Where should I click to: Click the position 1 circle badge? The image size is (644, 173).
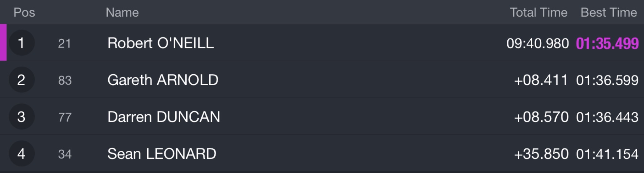click(x=22, y=43)
